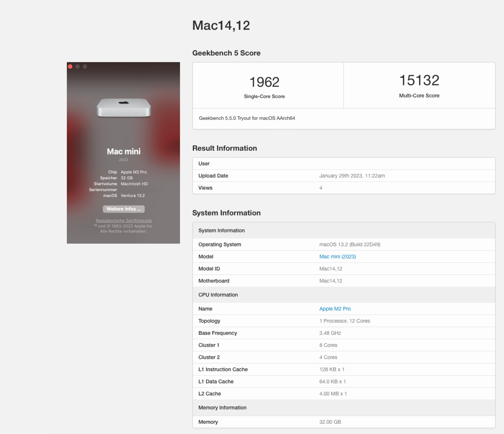Click the Result Information heading
The image size is (504, 434).
(225, 148)
